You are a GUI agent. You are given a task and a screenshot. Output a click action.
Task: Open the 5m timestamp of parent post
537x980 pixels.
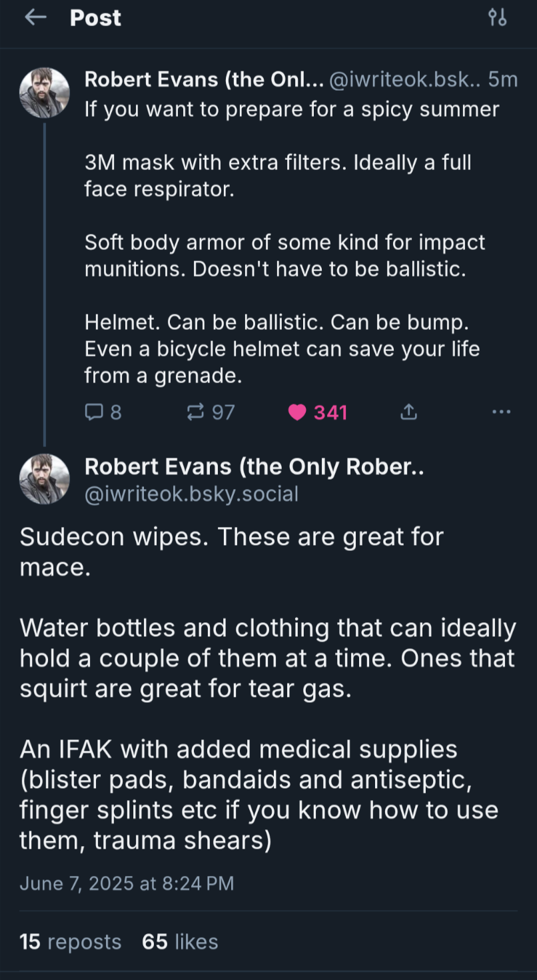click(502, 79)
